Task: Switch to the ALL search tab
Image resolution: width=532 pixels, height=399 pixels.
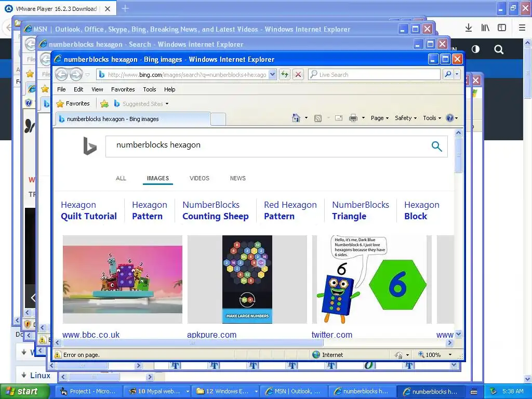Action: pos(121,178)
